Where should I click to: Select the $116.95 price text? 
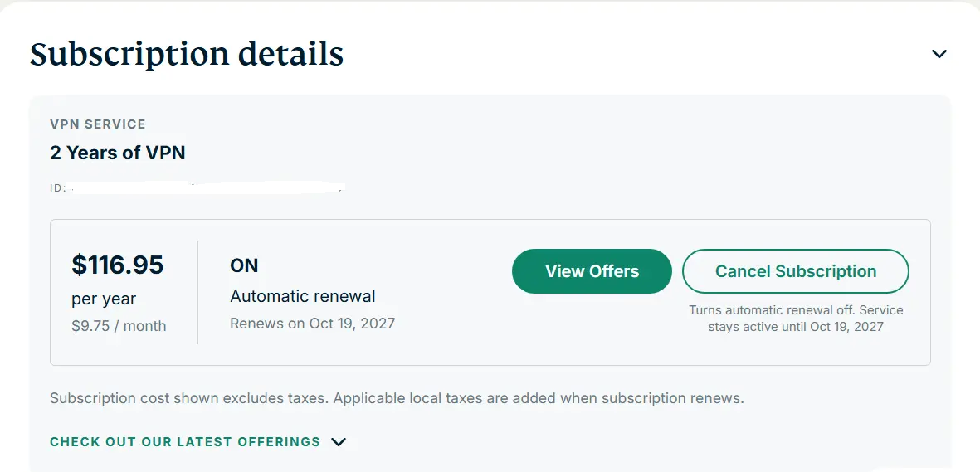(118, 265)
